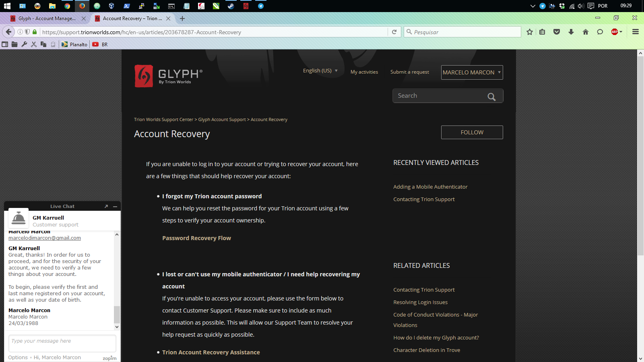Expand the Adblock Plus dropdown arrow
Viewport: 644px width, 362px height.
click(x=621, y=32)
